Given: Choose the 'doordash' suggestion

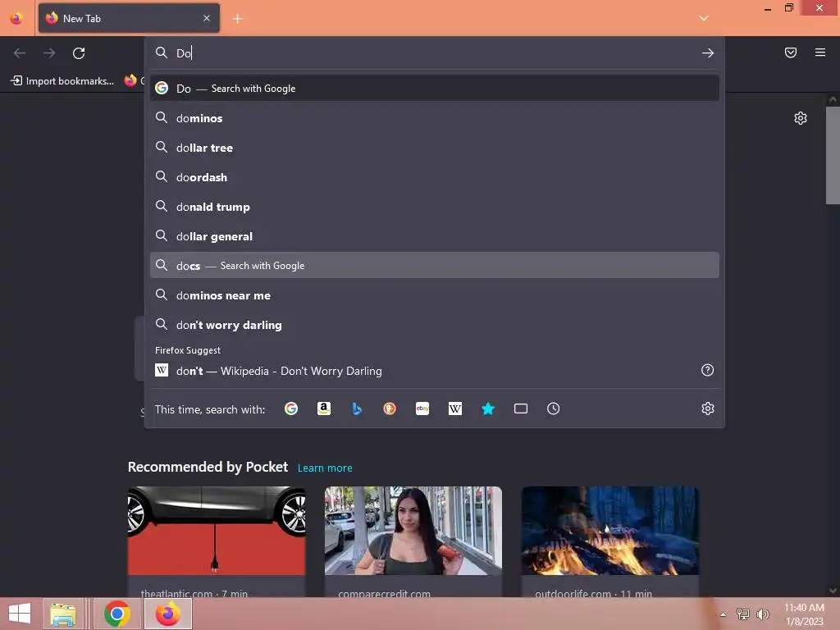Looking at the screenshot, I should click(435, 177).
